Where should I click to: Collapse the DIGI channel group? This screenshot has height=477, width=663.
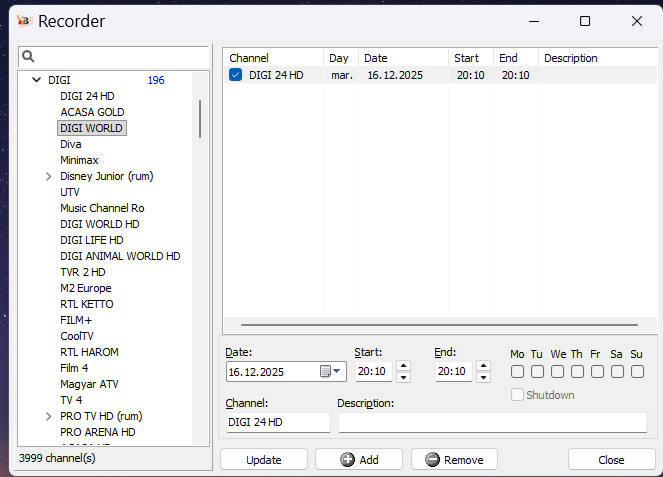(x=37, y=80)
